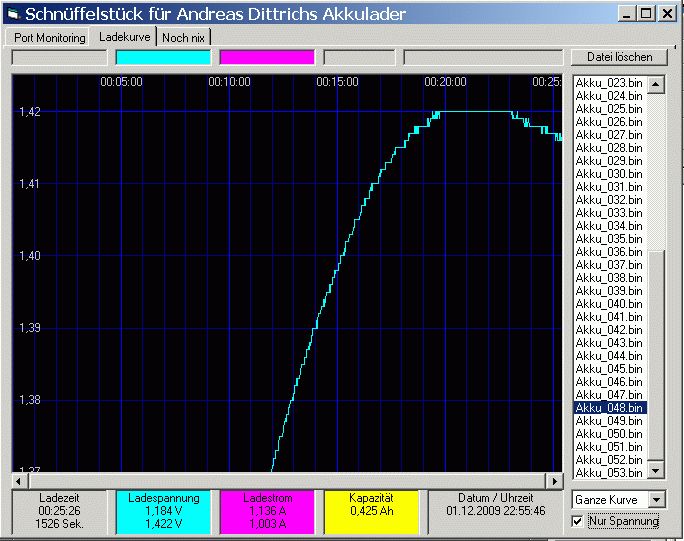Select Akku_030.bin in file list
Screen dimensions: 684x541
pos(609,174)
